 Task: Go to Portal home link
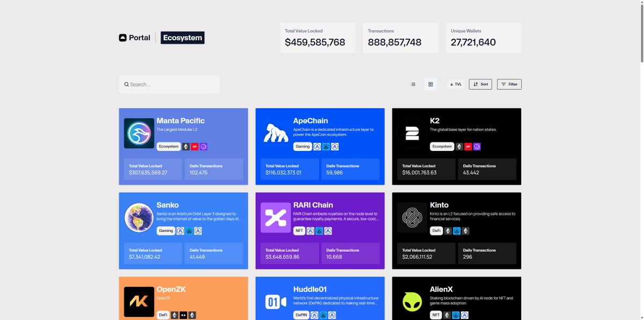pyautogui.click(x=135, y=38)
